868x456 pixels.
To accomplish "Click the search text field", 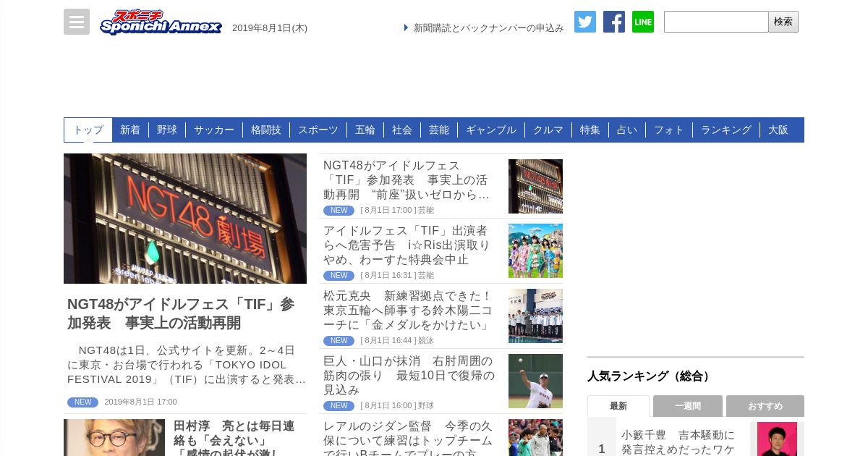I will (x=716, y=22).
